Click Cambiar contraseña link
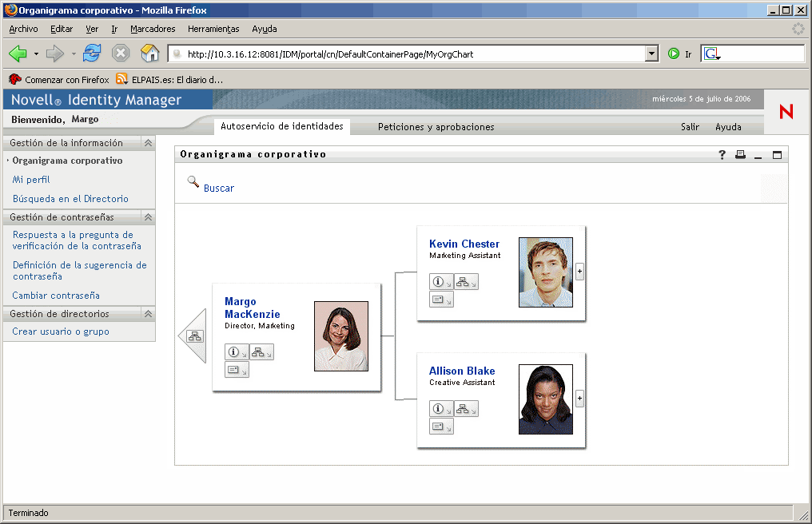This screenshot has width=812, height=524. (56, 296)
